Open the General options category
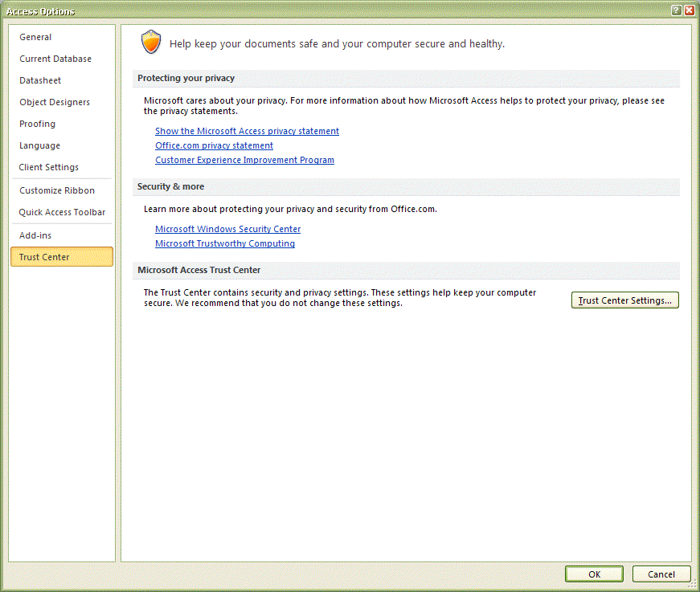This screenshot has width=700, height=592. (35, 37)
